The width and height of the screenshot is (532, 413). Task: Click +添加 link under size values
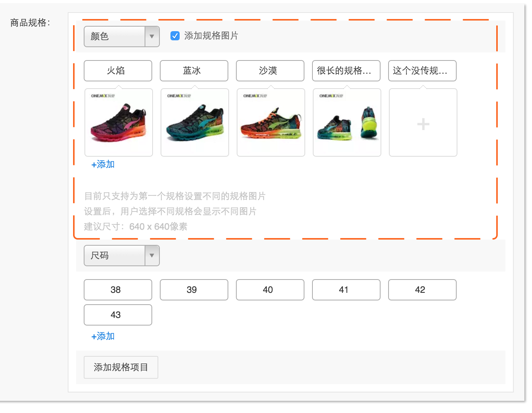(x=103, y=336)
